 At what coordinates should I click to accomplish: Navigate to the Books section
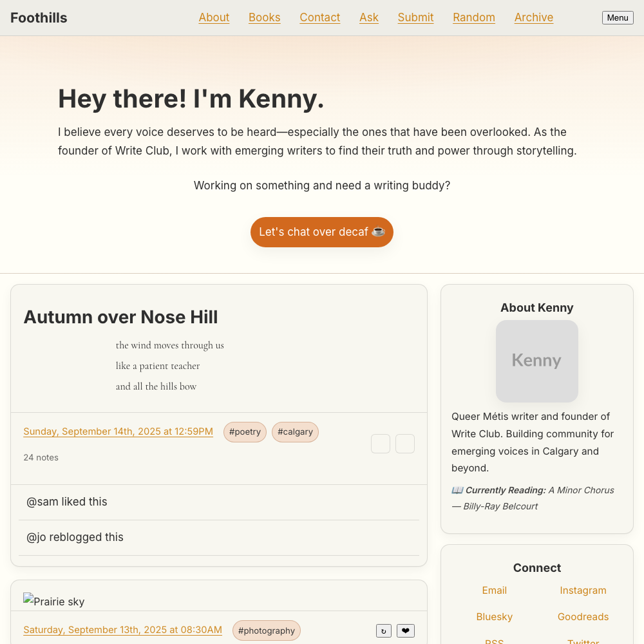[x=264, y=17]
